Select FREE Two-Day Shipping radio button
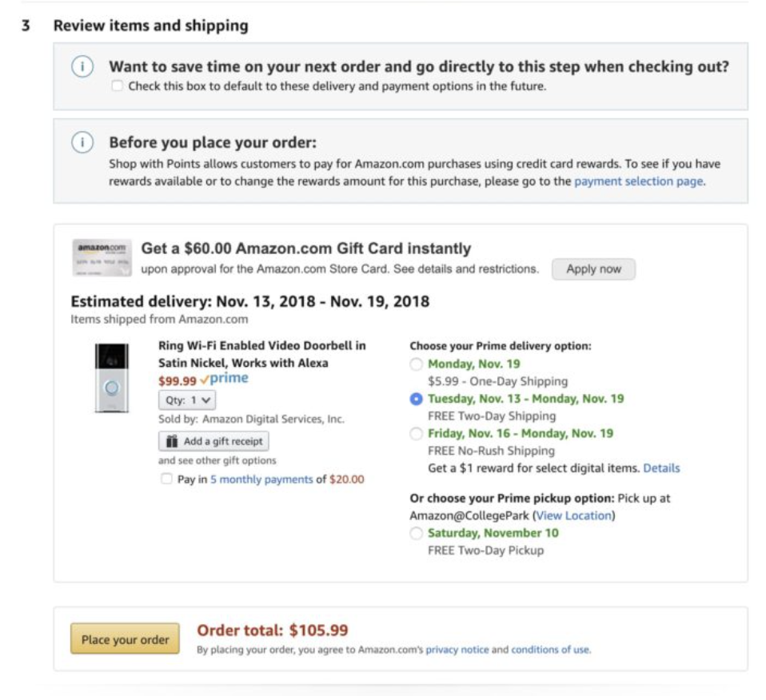 point(416,399)
